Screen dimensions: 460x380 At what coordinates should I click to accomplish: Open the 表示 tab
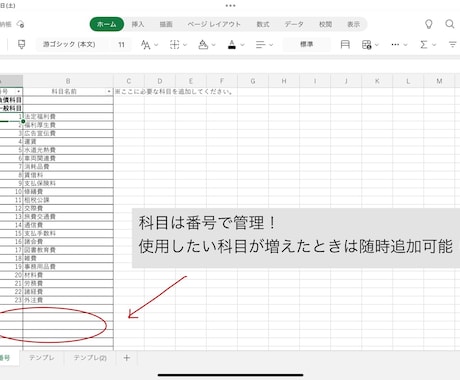coord(353,24)
